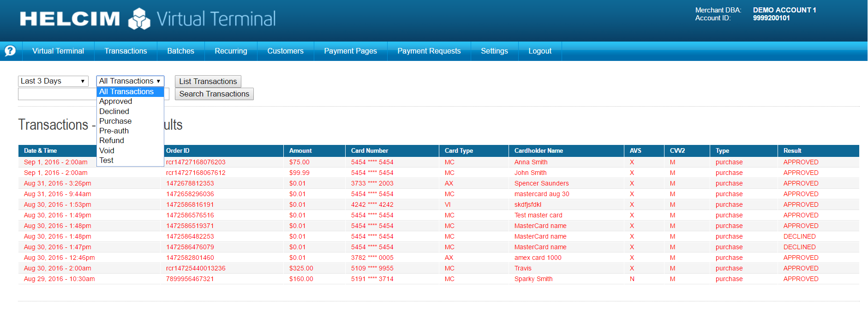Click the help question mark icon
The height and width of the screenshot is (318, 868).
pyautogui.click(x=10, y=51)
